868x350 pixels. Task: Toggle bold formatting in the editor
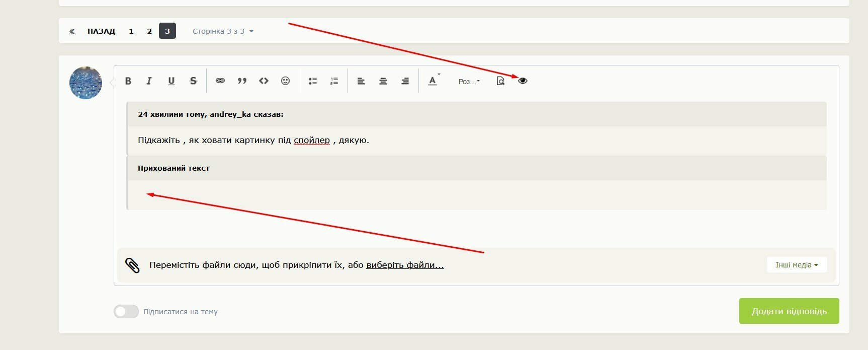[128, 81]
